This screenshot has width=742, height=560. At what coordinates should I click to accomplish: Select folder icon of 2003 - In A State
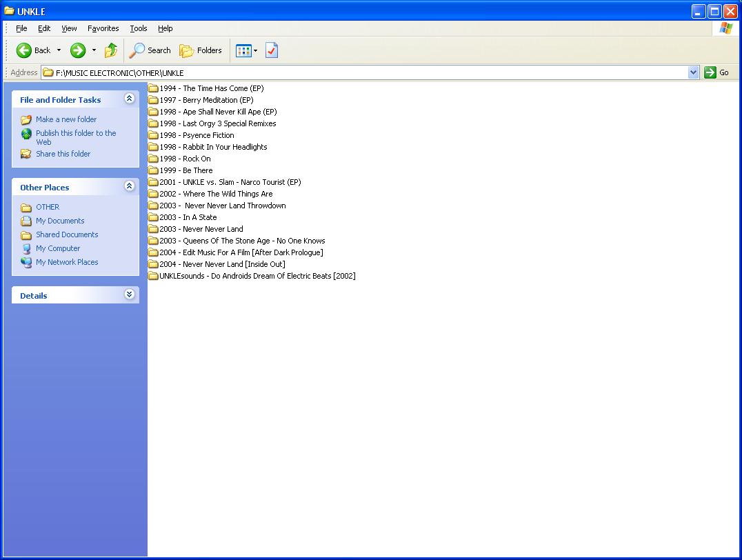coord(153,217)
